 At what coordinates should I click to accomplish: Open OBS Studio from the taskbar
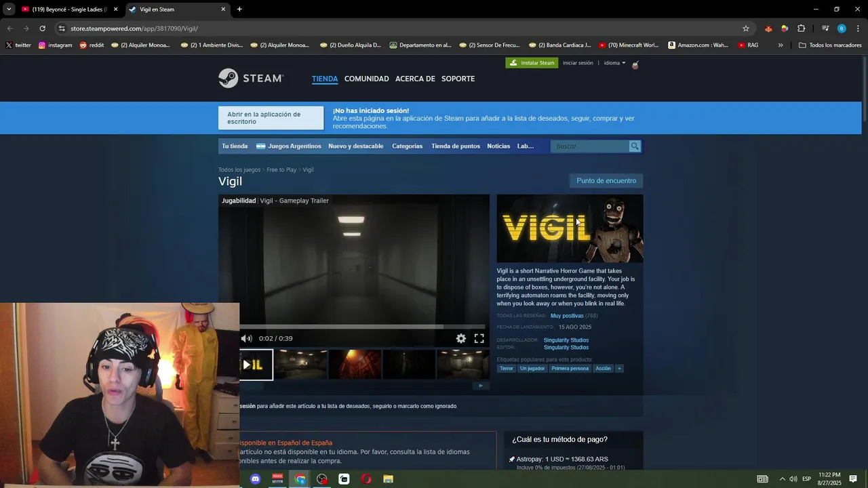point(322,479)
